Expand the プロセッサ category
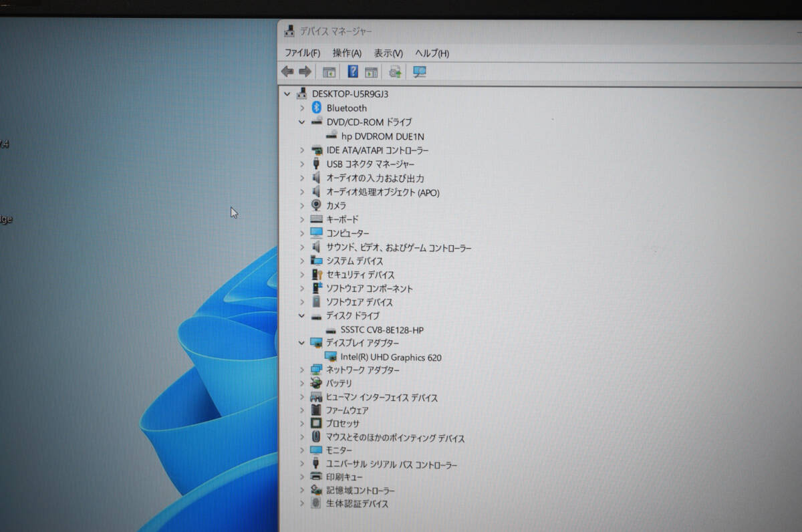 click(302, 424)
